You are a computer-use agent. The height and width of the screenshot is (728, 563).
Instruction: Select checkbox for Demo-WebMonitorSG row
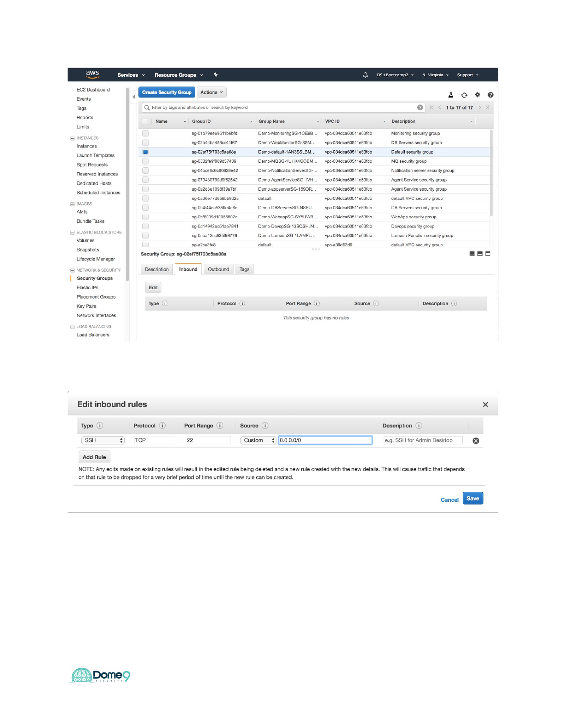tap(145, 142)
